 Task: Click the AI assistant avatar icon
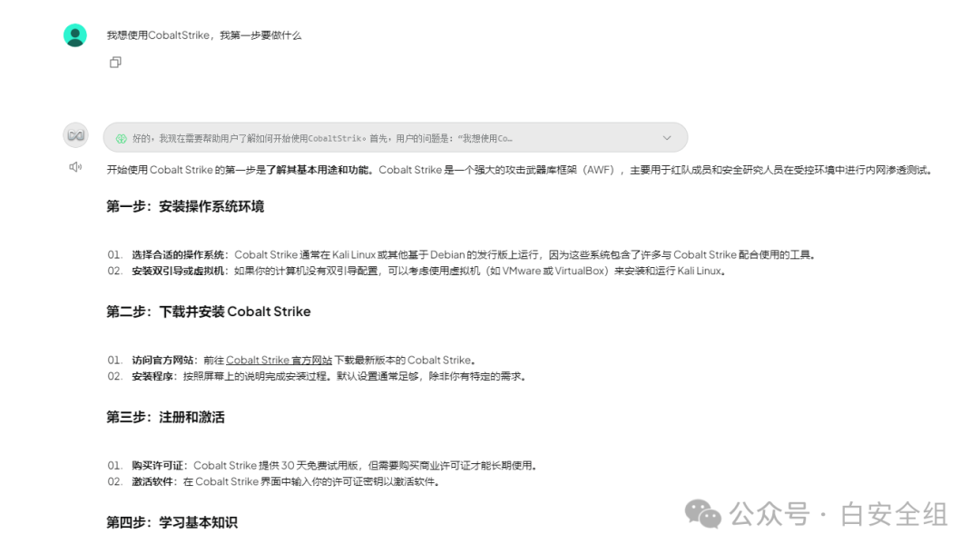(75, 135)
